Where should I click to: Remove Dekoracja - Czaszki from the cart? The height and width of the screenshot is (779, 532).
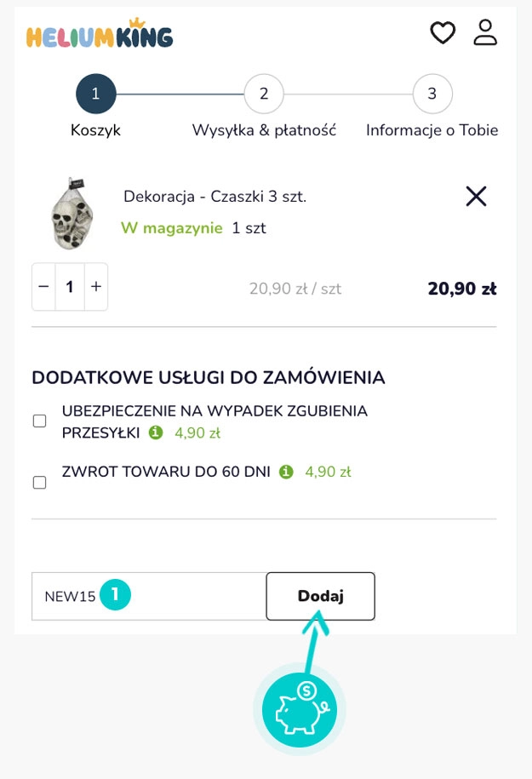[x=476, y=197]
